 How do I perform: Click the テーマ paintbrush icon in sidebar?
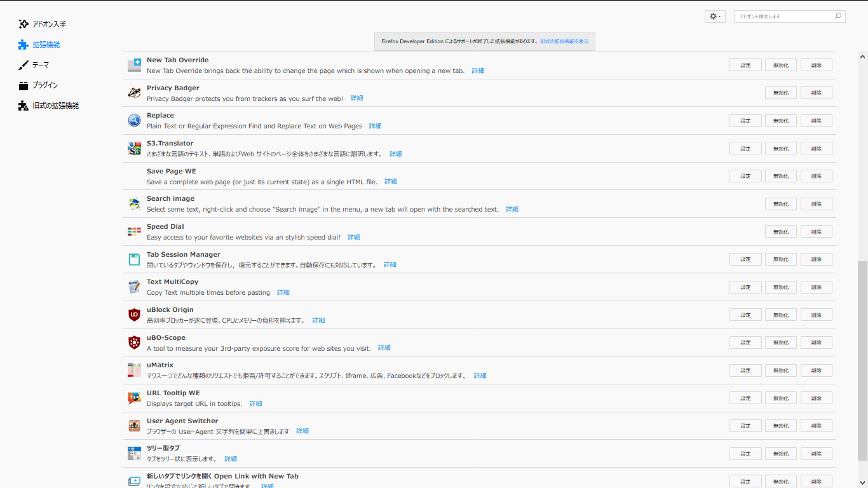(24, 65)
